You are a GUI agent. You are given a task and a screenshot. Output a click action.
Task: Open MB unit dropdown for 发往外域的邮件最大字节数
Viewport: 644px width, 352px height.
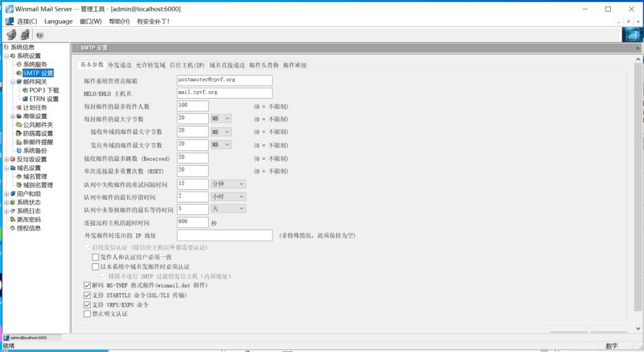[x=221, y=145]
